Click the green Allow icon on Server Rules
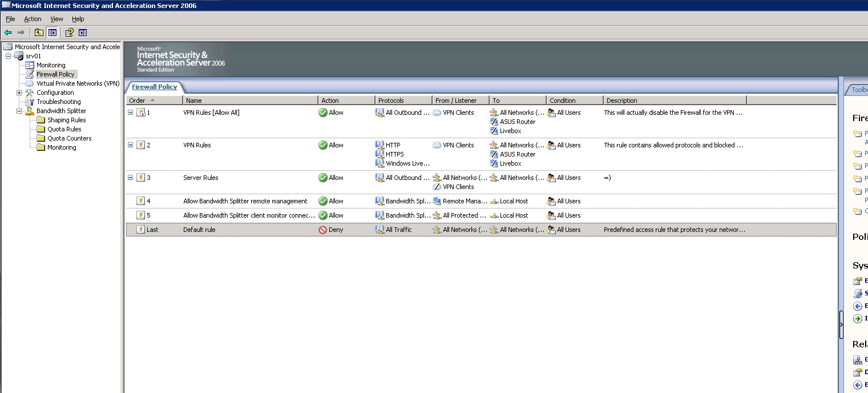868x393 pixels. (322, 178)
